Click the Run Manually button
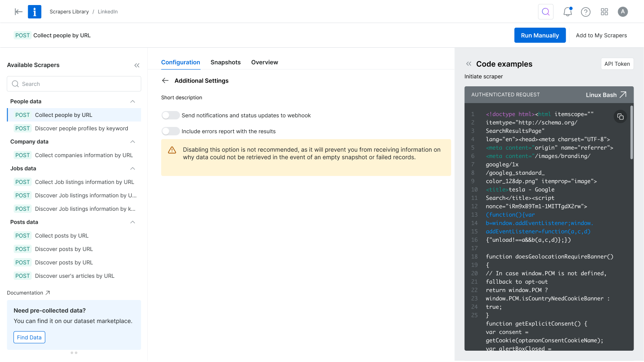 [540, 35]
